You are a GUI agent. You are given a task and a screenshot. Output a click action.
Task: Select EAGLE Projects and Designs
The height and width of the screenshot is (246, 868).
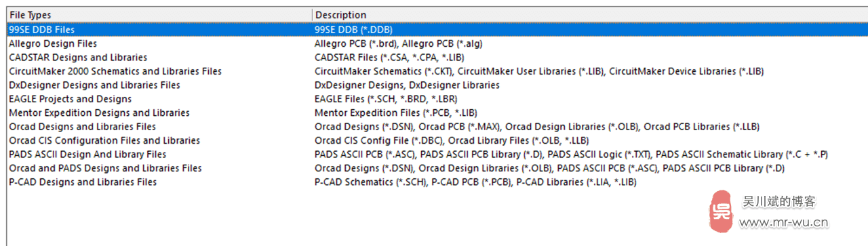tap(71, 99)
